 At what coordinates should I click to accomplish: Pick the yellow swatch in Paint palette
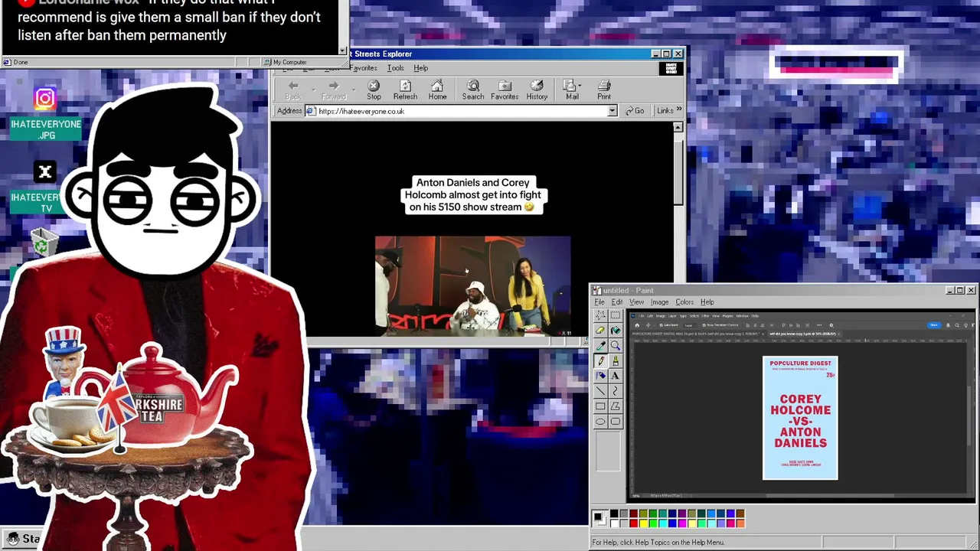643,524
